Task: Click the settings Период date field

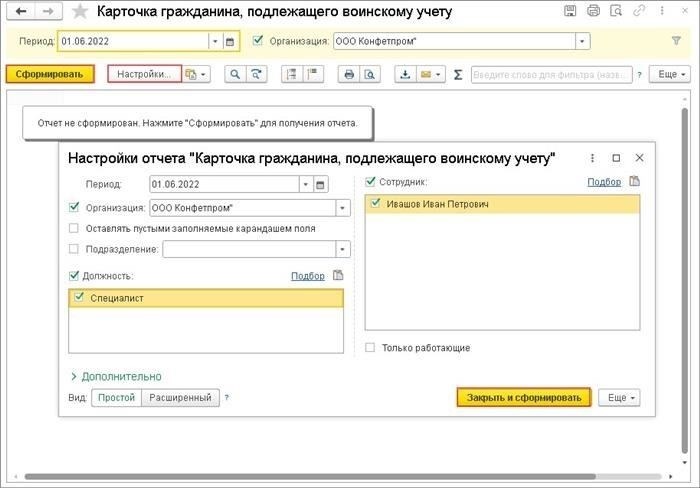Action: (224, 184)
